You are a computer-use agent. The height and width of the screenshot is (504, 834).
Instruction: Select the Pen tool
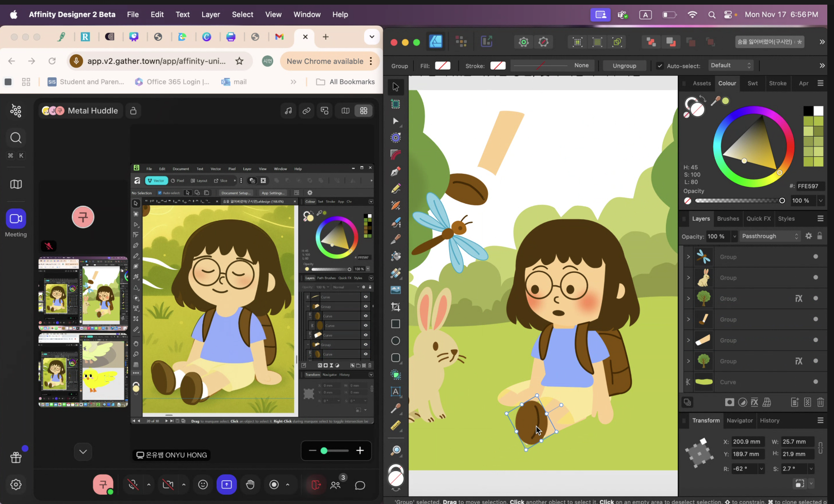[396, 172]
